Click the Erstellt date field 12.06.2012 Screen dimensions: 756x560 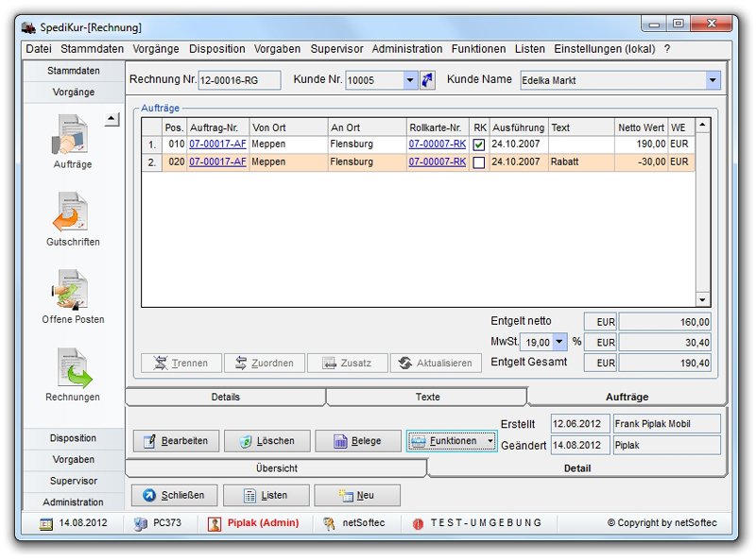click(x=580, y=424)
